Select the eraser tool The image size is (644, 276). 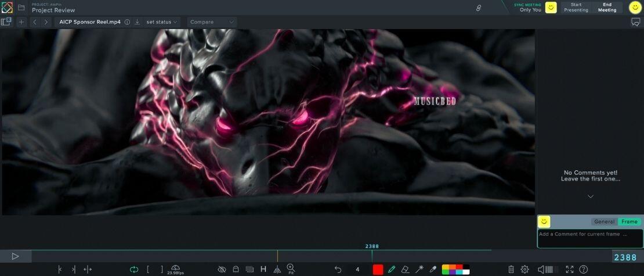coord(405,270)
